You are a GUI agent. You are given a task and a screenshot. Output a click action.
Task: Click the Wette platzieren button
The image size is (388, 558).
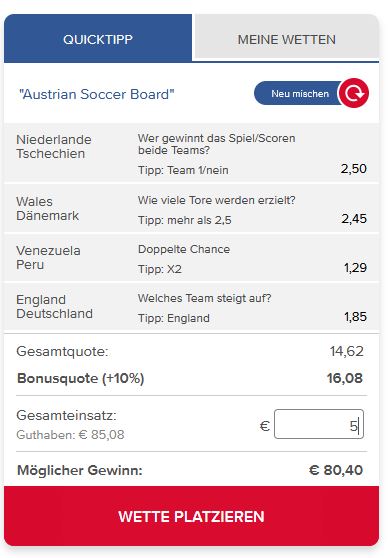coord(192,516)
